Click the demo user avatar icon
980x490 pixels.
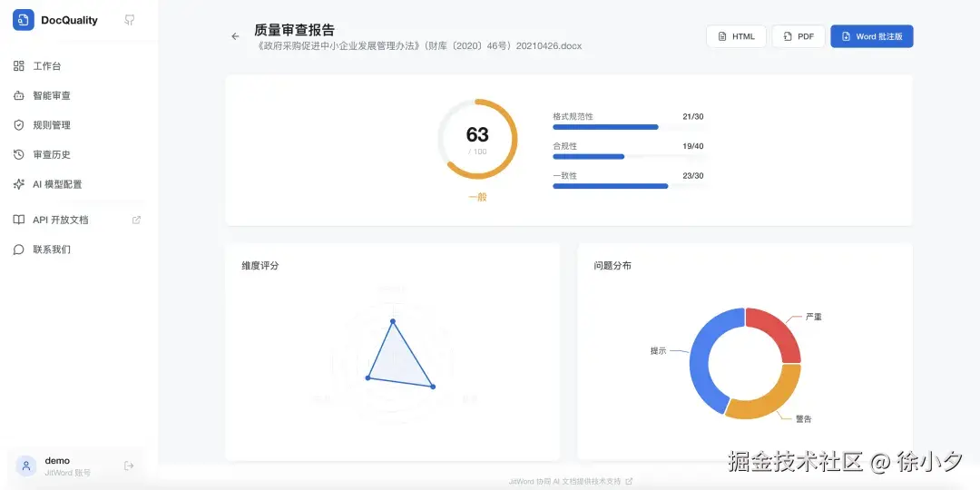[25, 465]
